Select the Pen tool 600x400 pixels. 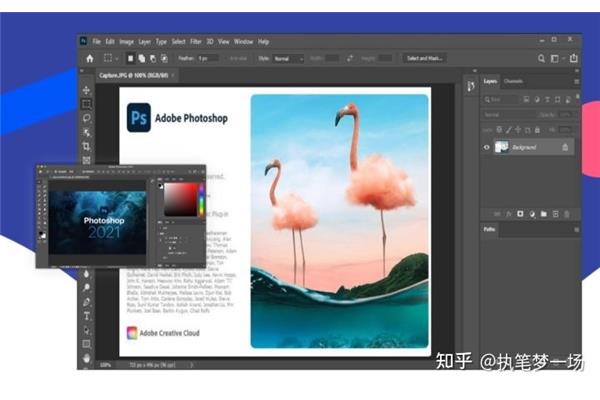point(86,302)
